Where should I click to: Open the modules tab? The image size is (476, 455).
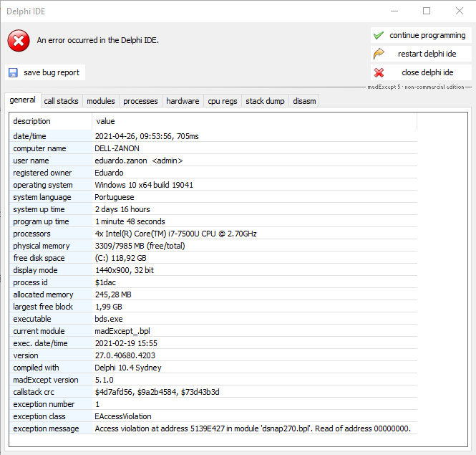coord(101,101)
